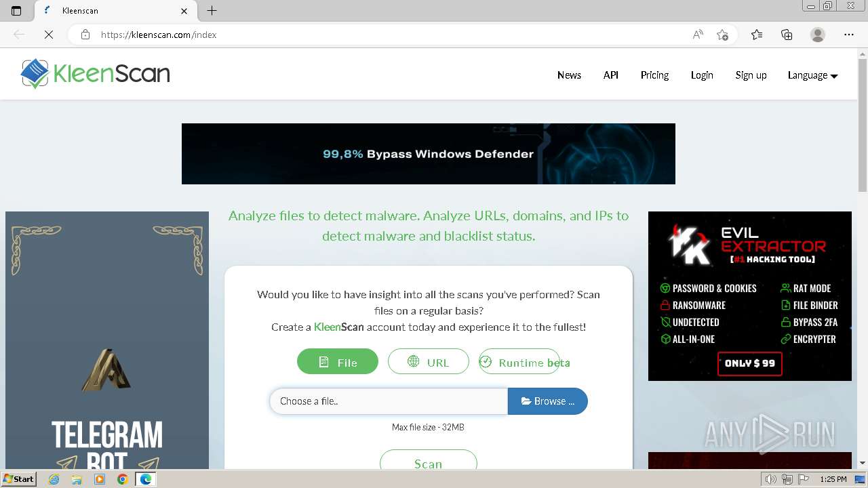
Task: Open Edge settings and more menu
Action: pyautogui.click(x=849, y=35)
